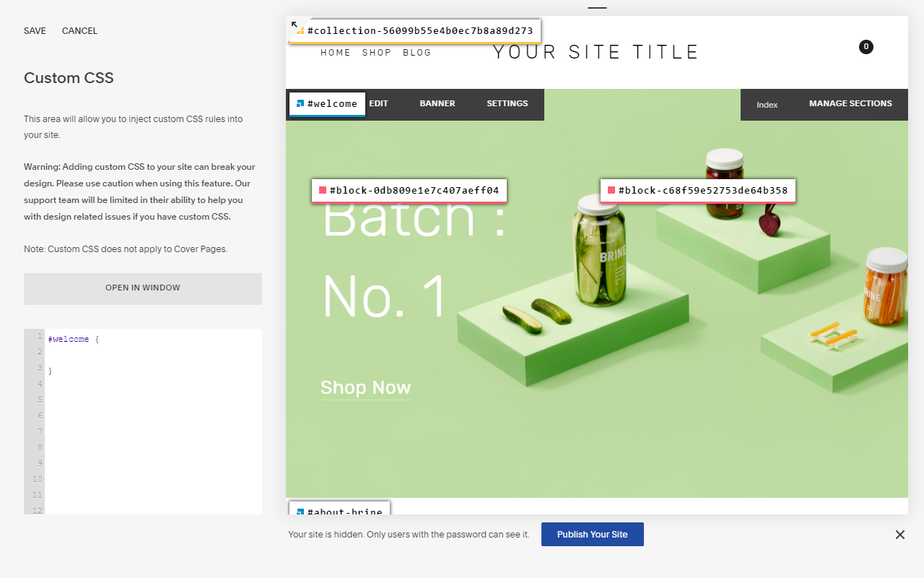The height and width of the screenshot is (578, 924).
Task: Select SHOP in the site navigation
Action: click(376, 52)
